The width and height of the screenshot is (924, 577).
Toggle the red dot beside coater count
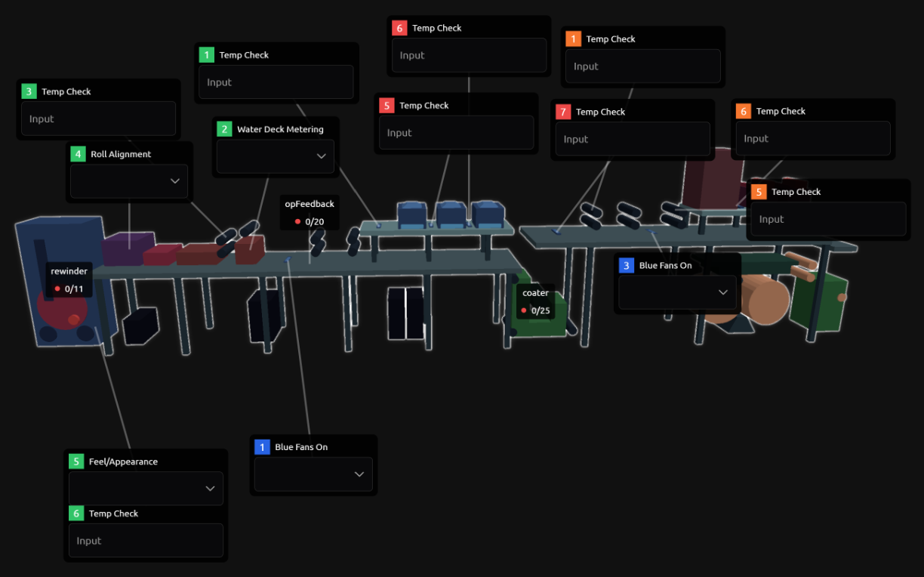click(525, 310)
